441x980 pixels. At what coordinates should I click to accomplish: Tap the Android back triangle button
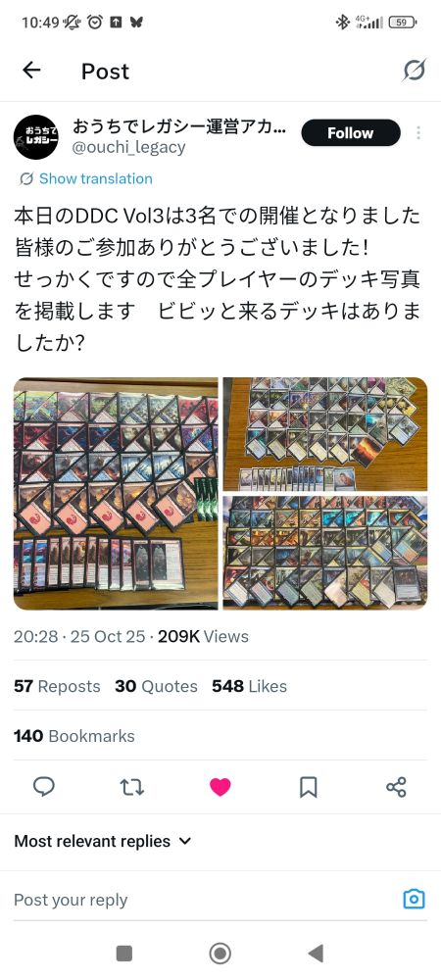317,954
